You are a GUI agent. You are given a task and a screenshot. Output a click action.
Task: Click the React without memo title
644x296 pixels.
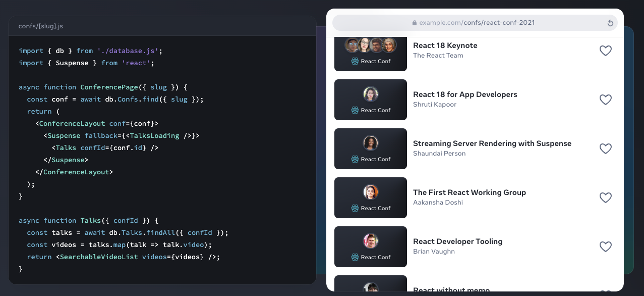click(x=451, y=289)
